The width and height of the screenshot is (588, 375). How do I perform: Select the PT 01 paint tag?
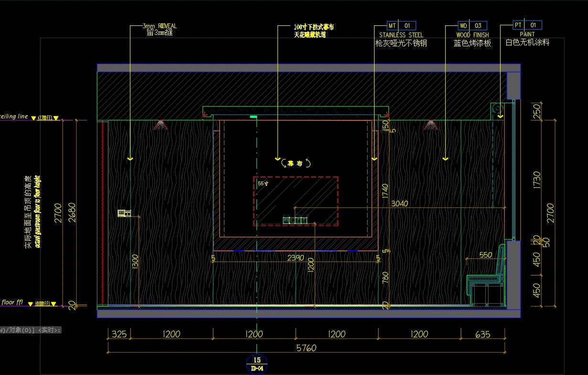pos(528,25)
